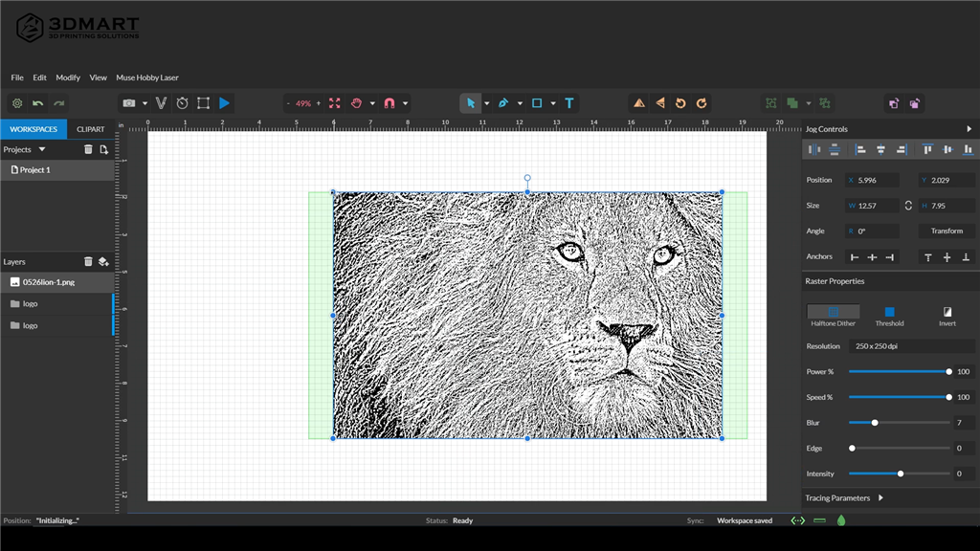Click the undo arrow in the toolbar
The width and height of the screenshot is (980, 551).
tap(38, 103)
